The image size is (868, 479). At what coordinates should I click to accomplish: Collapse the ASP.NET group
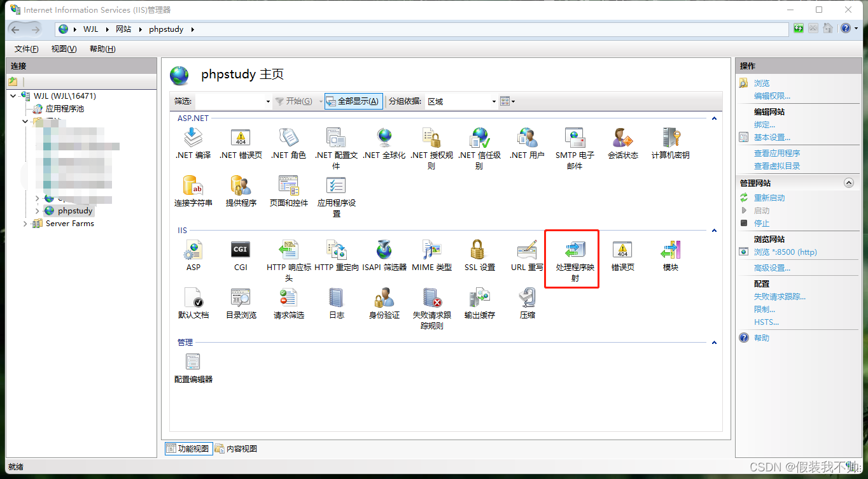click(x=714, y=118)
